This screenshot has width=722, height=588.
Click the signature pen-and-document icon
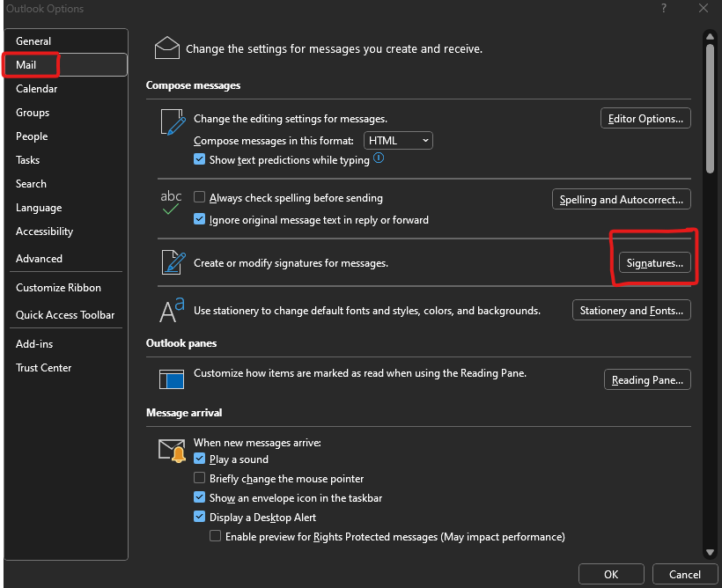(173, 262)
